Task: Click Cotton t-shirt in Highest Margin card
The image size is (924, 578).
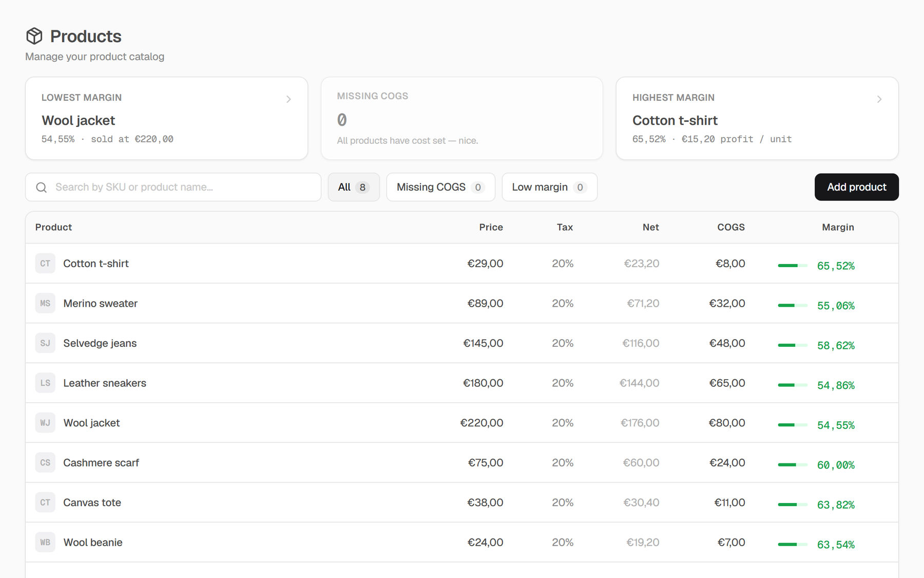Action: click(675, 120)
